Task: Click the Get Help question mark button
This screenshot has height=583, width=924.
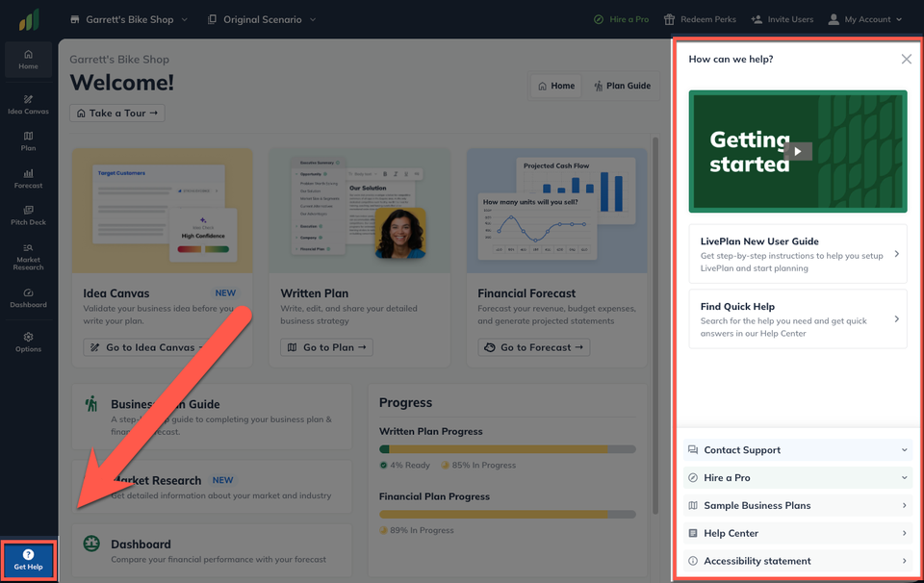Action: 28,560
